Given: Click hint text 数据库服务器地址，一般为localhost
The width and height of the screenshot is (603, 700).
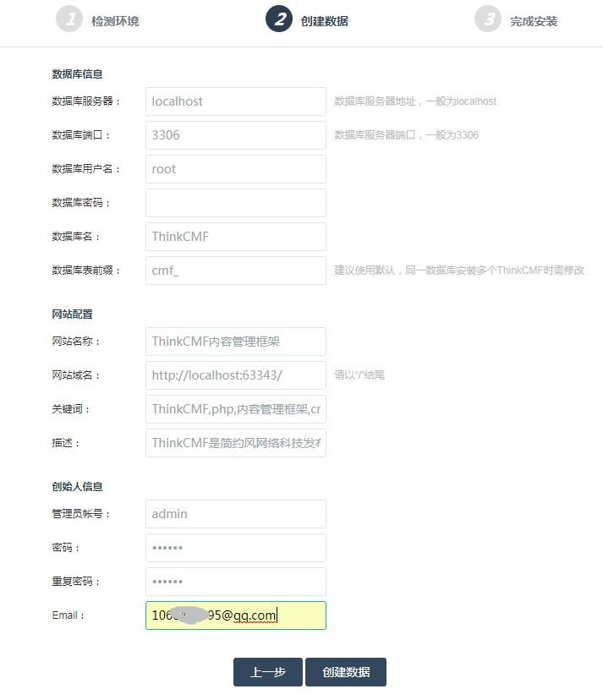Looking at the screenshot, I should coord(415,101).
